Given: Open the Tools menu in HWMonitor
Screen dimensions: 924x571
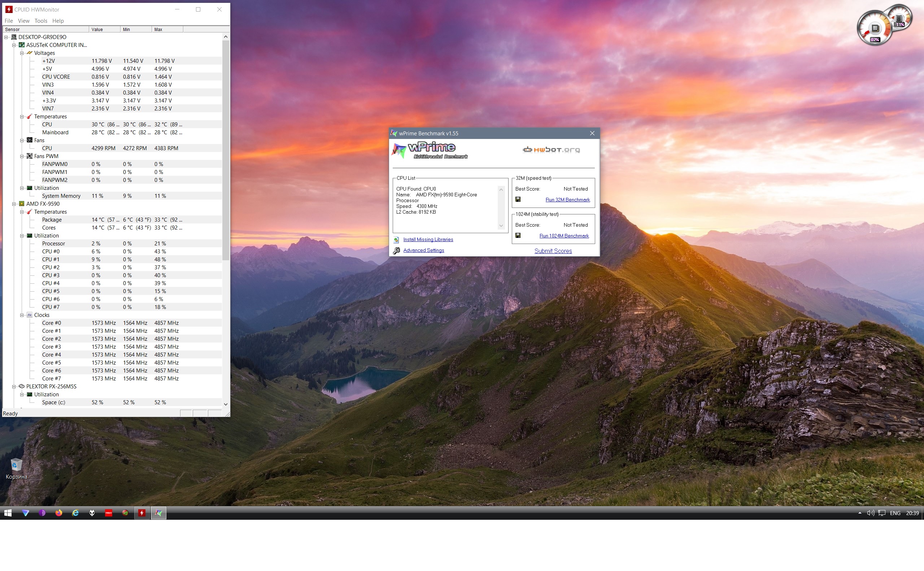Looking at the screenshot, I should pyautogui.click(x=41, y=21).
